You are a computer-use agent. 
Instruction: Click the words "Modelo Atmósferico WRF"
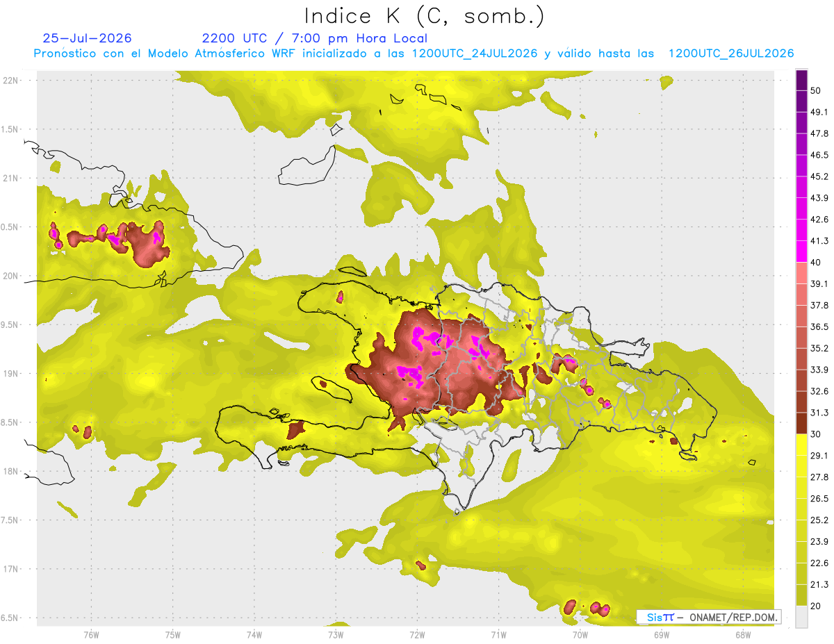coord(221,53)
